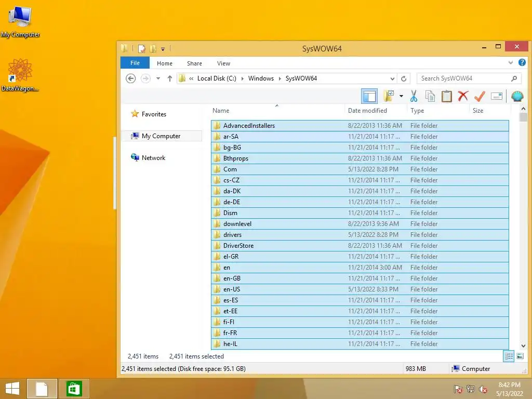Open the File menu tab
This screenshot has height=399, width=532.
pos(135,63)
